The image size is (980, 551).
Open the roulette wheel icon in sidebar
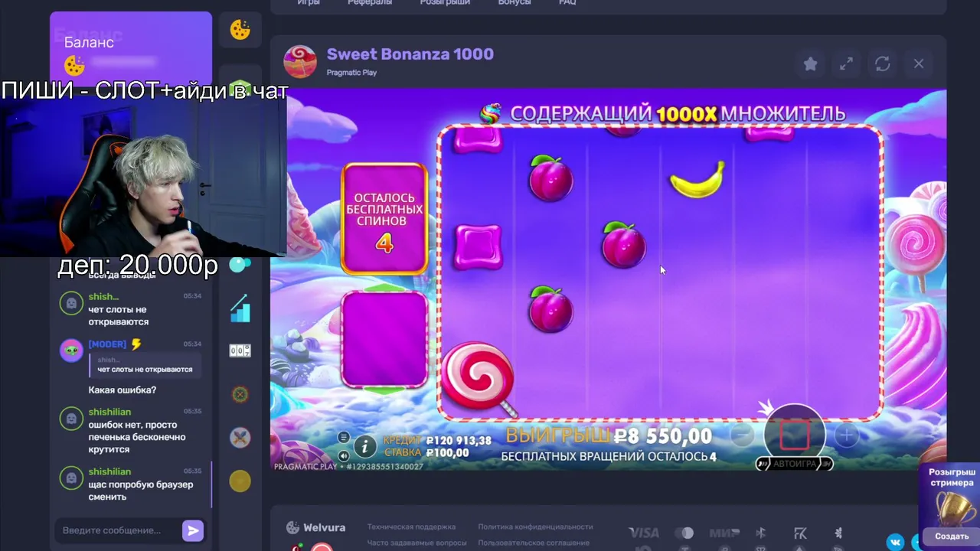240,395
